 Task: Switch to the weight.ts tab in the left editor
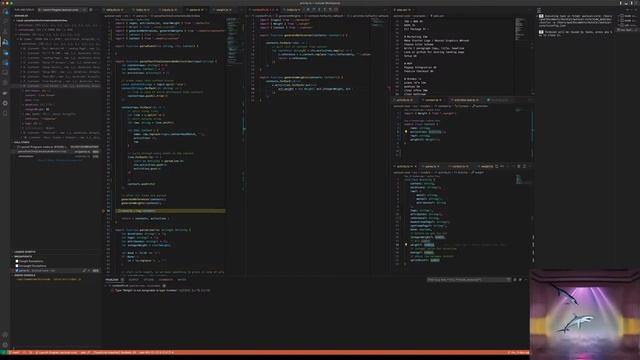click(x=222, y=9)
